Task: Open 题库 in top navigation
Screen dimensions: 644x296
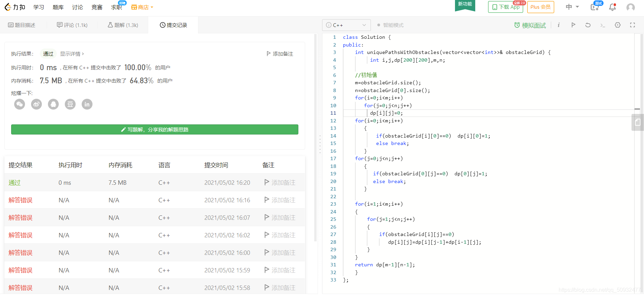Action: pyautogui.click(x=58, y=7)
